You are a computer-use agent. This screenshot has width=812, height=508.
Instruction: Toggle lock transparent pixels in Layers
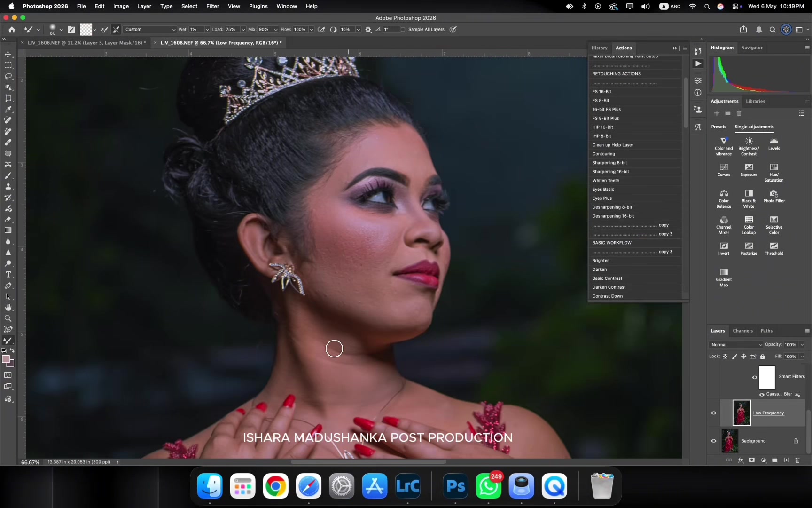(x=725, y=357)
